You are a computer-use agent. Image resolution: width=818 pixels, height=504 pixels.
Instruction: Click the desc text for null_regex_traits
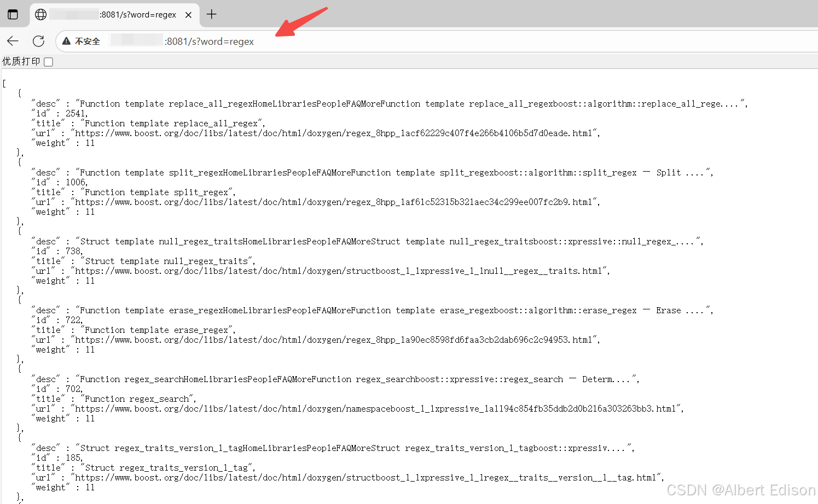point(388,242)
